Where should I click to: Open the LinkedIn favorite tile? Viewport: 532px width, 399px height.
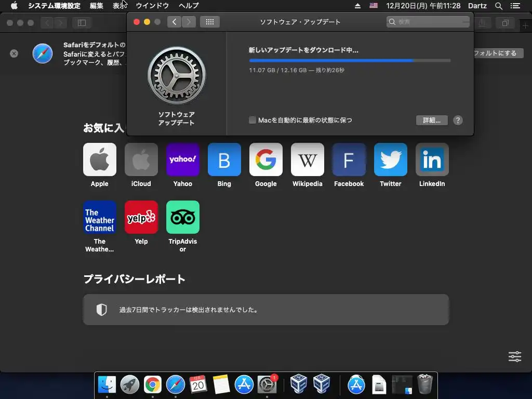432,159
